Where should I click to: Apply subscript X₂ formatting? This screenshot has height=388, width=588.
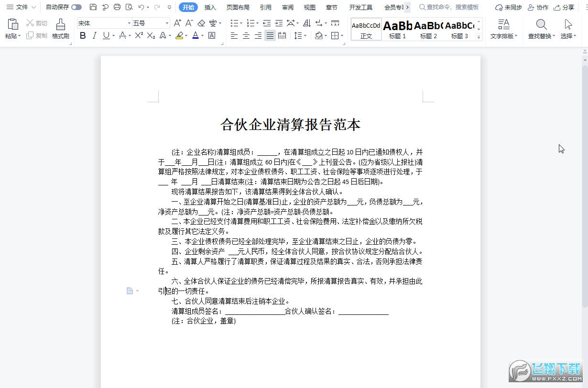click(151, 36)
